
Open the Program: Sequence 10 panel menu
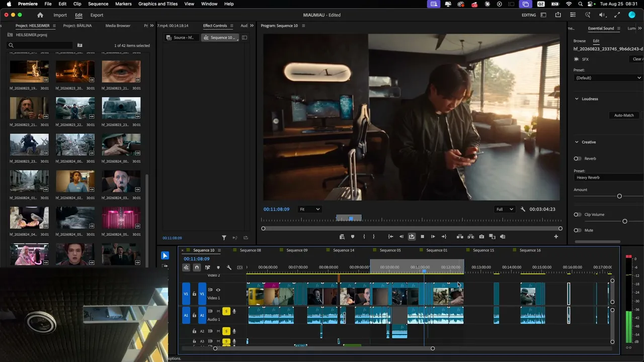pos(303,26)
